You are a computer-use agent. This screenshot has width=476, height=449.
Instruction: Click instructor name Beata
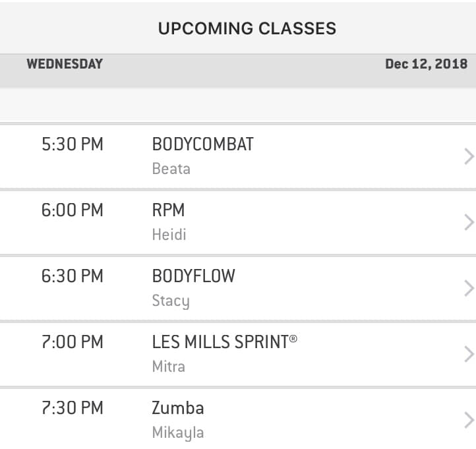click(x=171, y=169)
